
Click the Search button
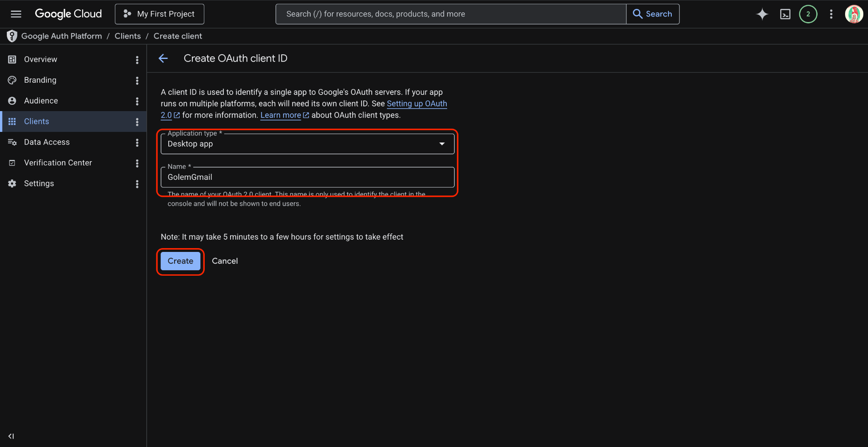653,14
